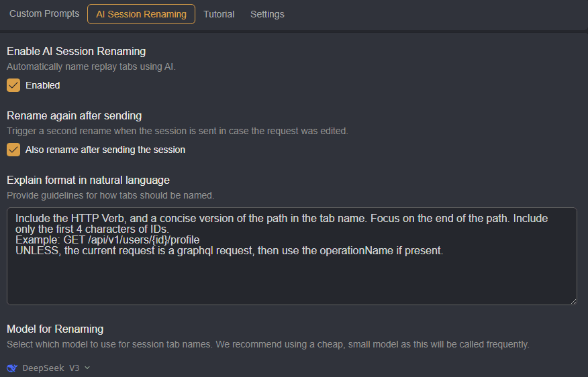Click 'Explain format in natural language' heading

pos(88,180)
